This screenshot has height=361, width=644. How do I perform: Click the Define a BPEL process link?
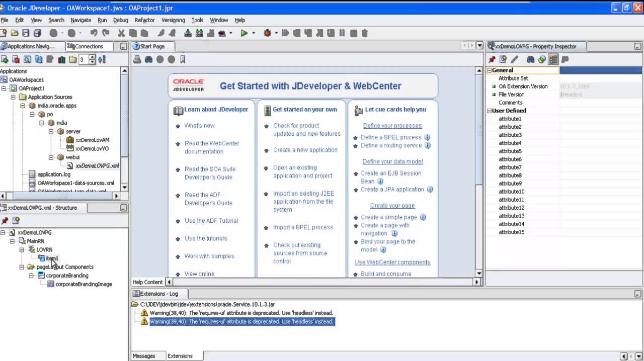pyautogui.click(x=391, y=137)
